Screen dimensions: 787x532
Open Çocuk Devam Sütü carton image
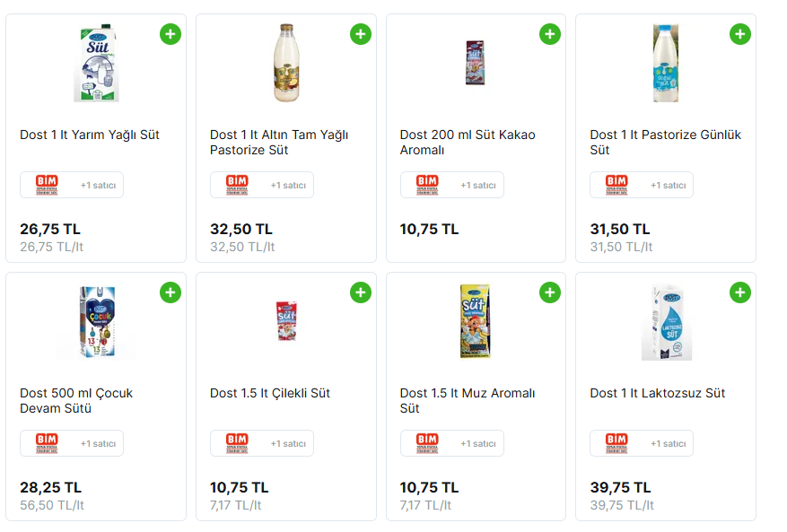pyautogui.click(x=96, y=321)
